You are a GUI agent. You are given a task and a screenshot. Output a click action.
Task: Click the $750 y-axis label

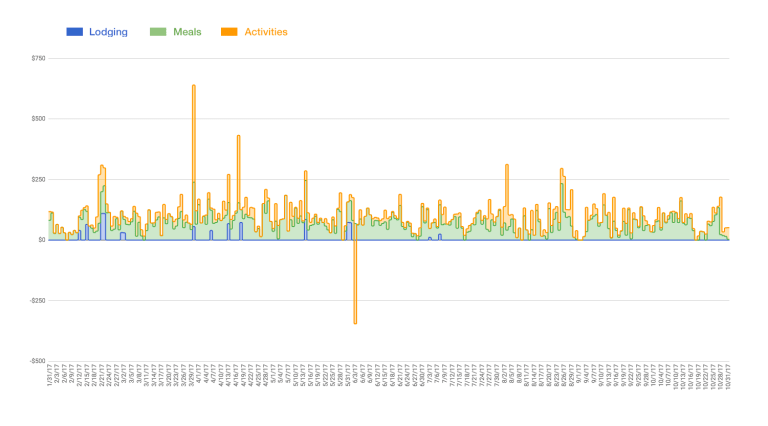(39, 58)
